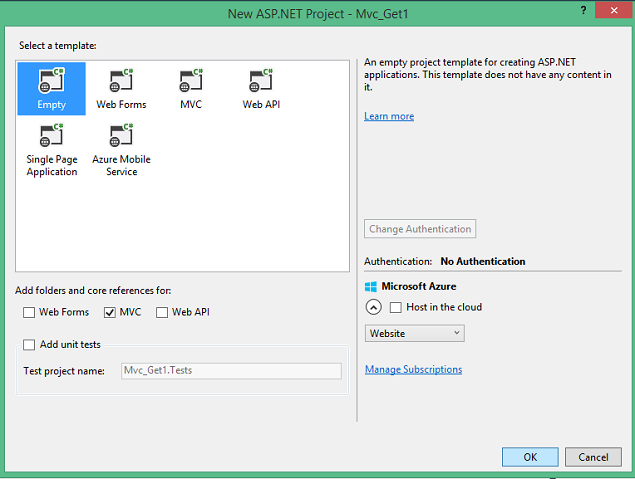
Task: Click the Test project name field
Action: [231, 370]
